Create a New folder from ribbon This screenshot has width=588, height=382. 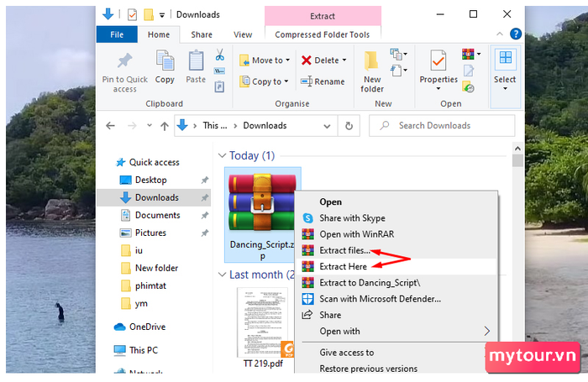pos(372,62)
